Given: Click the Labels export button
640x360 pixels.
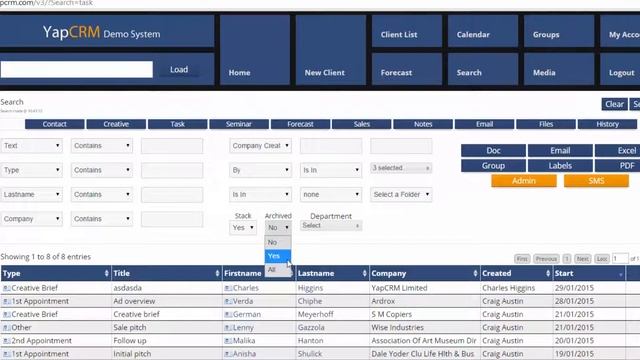Looking at the screenshot, I should (x=560, y=166).
